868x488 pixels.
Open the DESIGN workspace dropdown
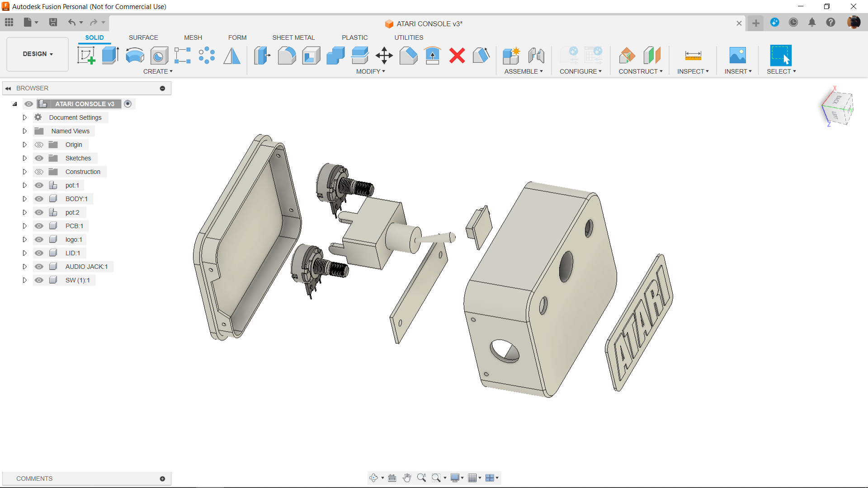38,54
